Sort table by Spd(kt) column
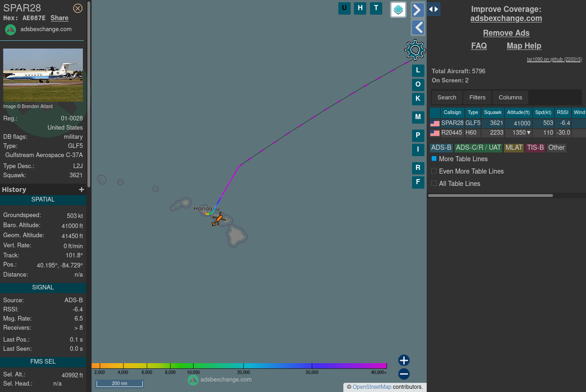The image size is (586, 392). [543, 113]
